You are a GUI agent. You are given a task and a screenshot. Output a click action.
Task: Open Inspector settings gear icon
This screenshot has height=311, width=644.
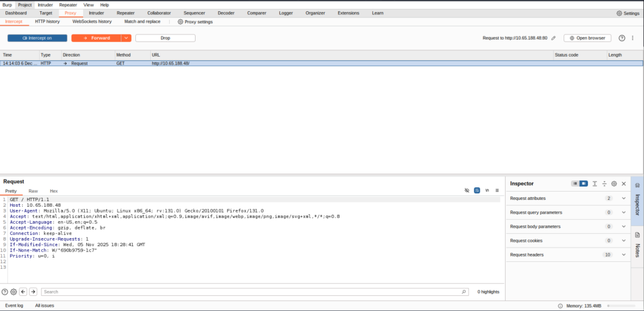pyautogui.click(x=614, y=183)
